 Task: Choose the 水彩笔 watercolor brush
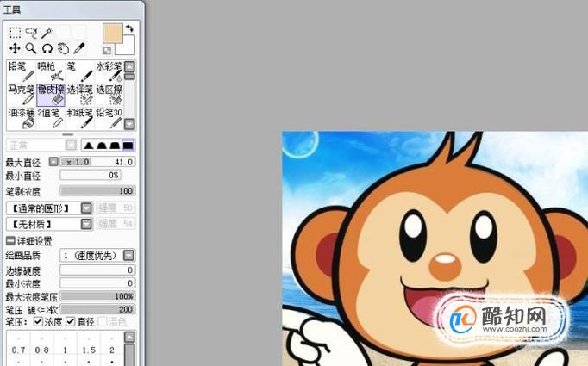click(109, 71)
